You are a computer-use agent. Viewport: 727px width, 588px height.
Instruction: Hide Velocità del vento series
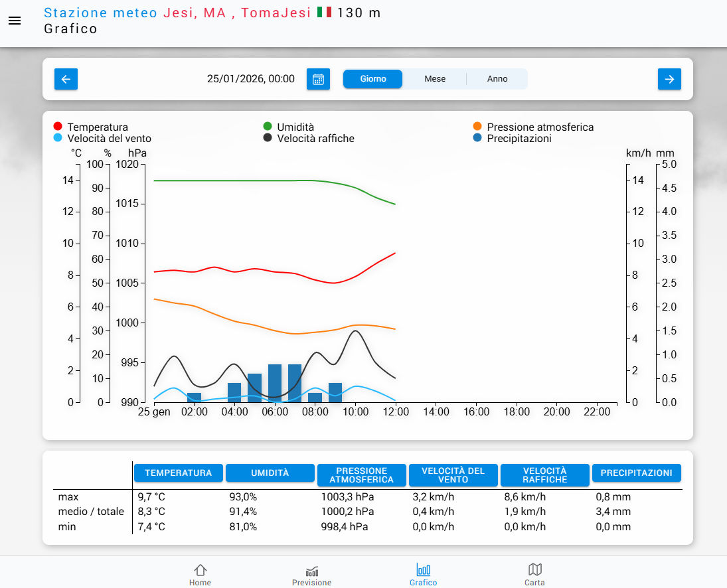pos(109,138)
